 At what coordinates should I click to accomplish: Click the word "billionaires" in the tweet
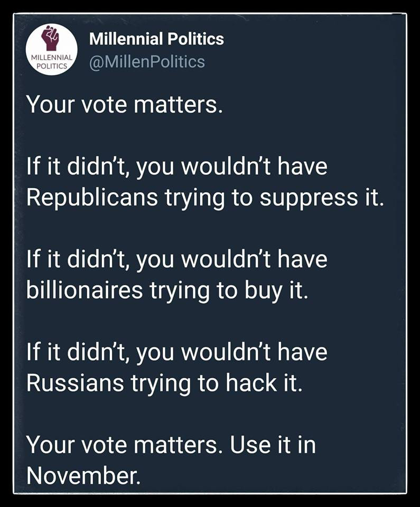[85, 289]
